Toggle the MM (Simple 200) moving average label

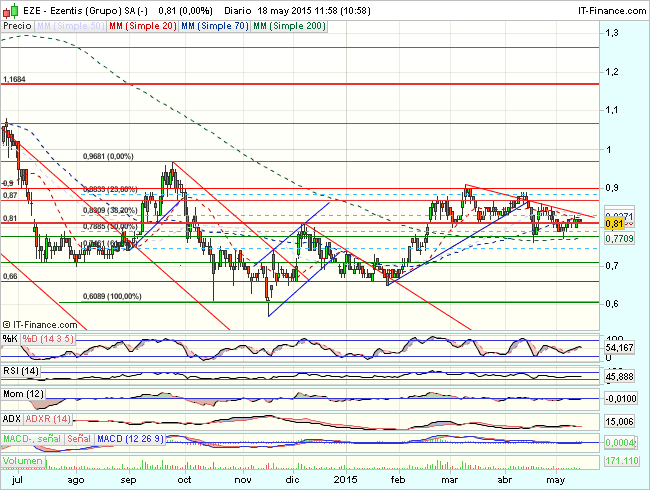[289, 26]
